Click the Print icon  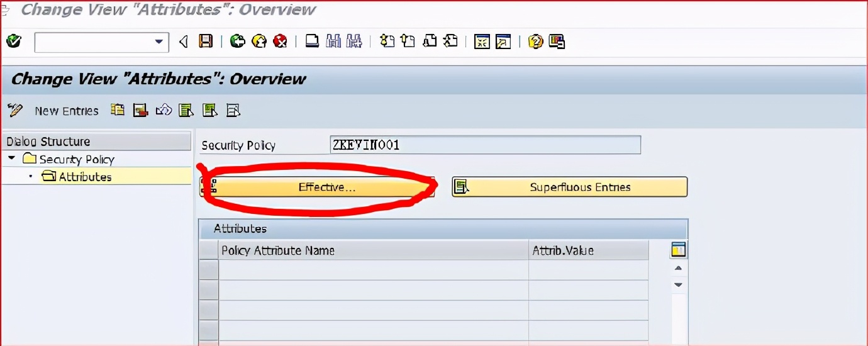(x=313, y=42)
